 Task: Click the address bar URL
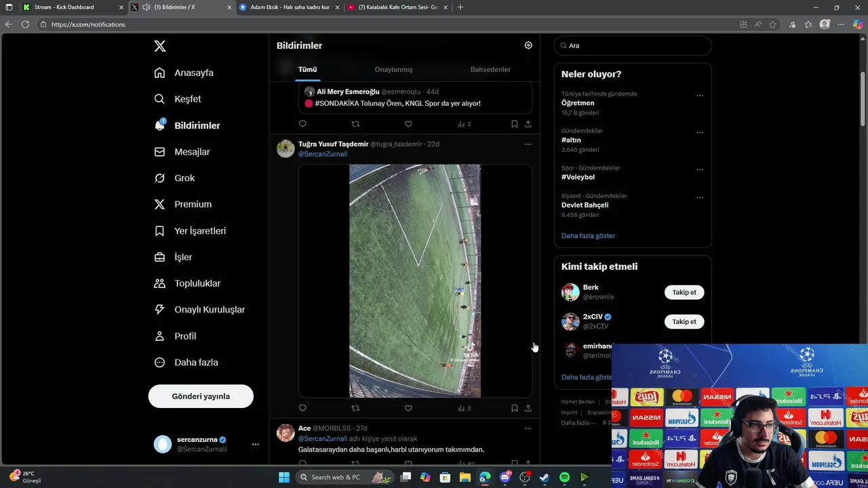pos(88,24)
